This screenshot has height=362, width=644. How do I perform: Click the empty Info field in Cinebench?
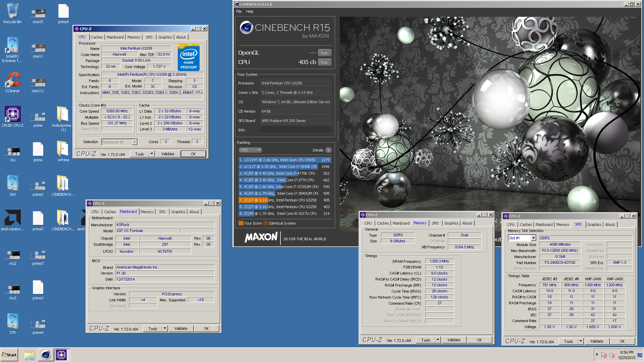pyautogui.click(x=296, y=130)
